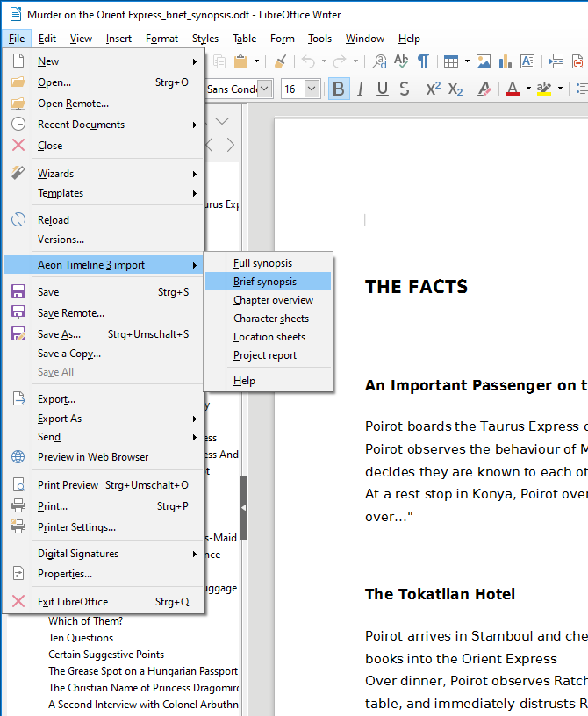Click the red Close document icon
The width and height of the screenshot is (588, 716).
point(18,145)
